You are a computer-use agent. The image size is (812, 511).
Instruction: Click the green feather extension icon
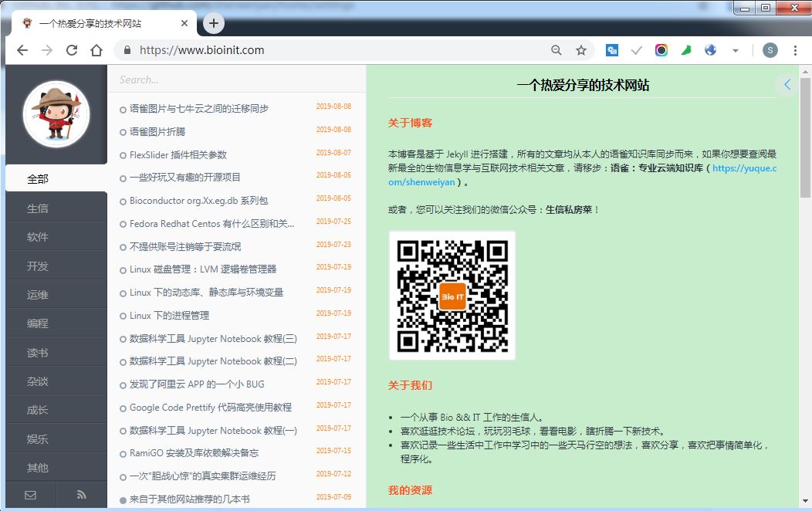point(686,49)
